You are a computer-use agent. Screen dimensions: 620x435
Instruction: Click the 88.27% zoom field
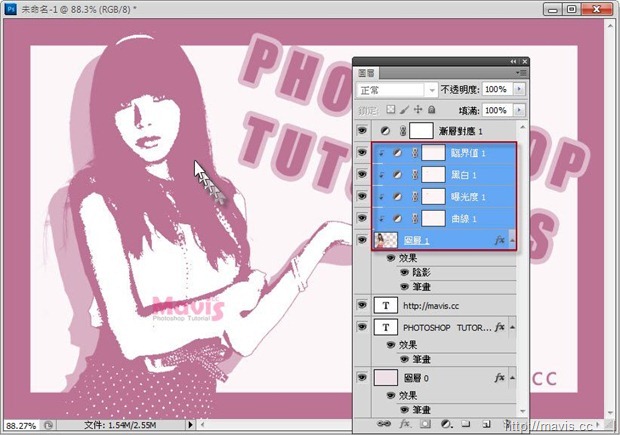click(22, 426)
